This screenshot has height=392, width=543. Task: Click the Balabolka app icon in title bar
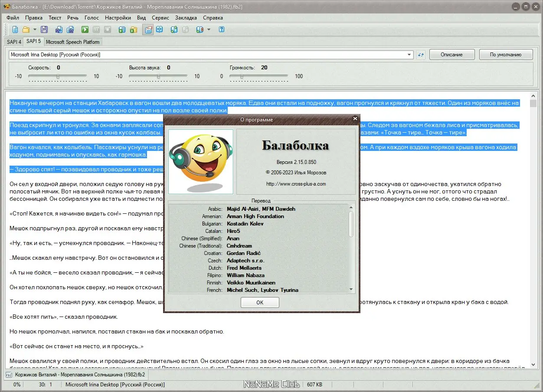(6, 7)
